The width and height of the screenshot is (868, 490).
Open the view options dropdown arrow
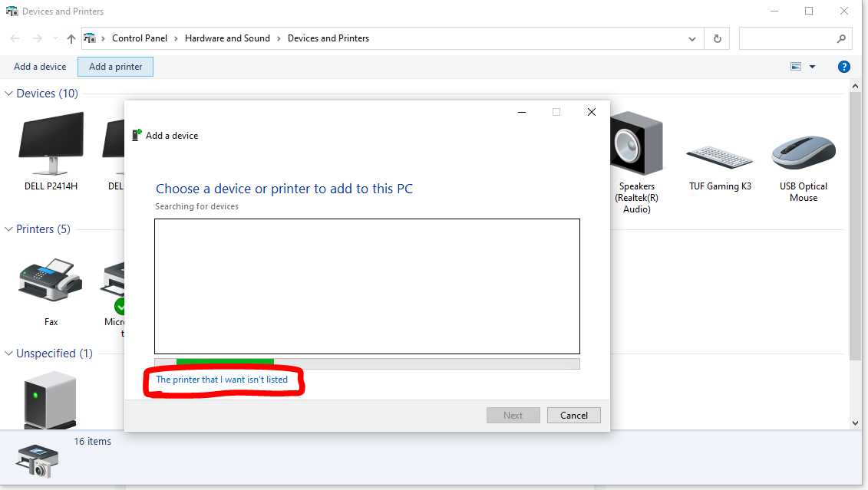pyautogui.click(x=813, y=67)
